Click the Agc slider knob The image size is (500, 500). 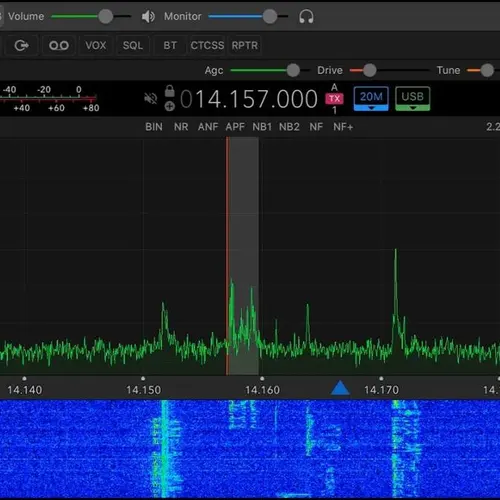(x=293, y=70)
